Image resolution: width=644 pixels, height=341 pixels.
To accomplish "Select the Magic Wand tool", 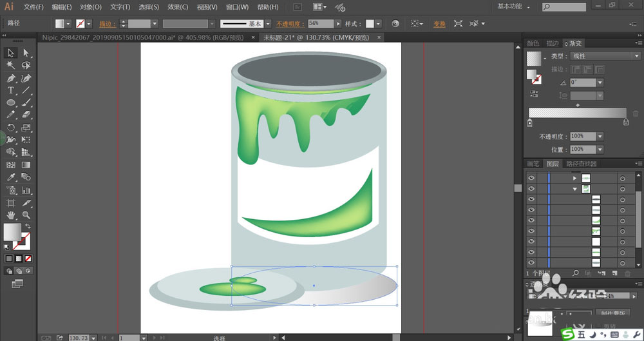I will coord(11,65).
